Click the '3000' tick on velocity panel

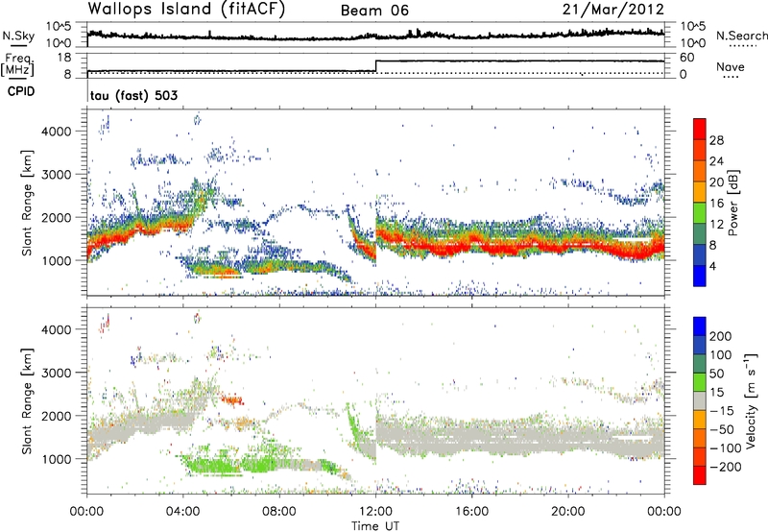click(x=56, y=373)
